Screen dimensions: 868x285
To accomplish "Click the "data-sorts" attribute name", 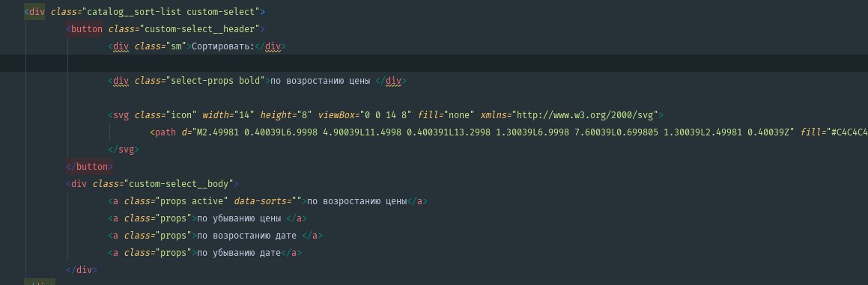I will 260,201.
